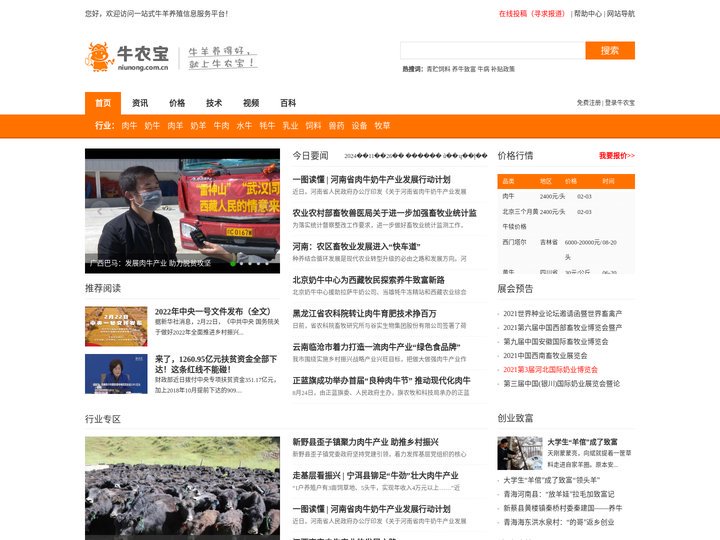Open the 首页 tab

(x=103, y=103)
